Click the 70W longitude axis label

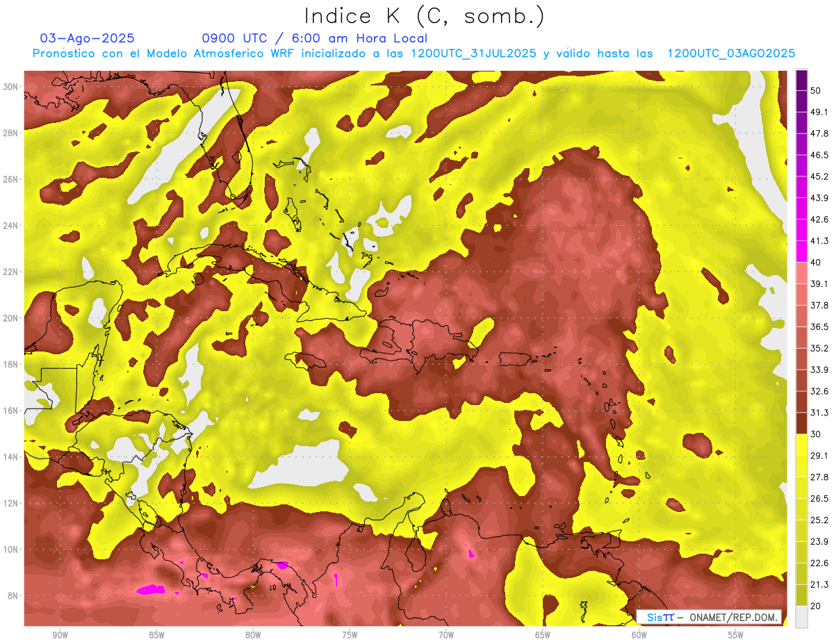(x=446, y=635)
